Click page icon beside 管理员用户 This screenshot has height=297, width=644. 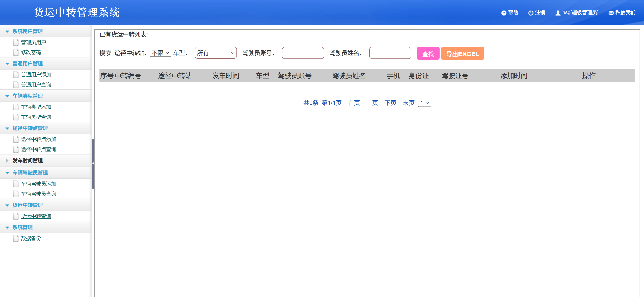coord(16,42)
